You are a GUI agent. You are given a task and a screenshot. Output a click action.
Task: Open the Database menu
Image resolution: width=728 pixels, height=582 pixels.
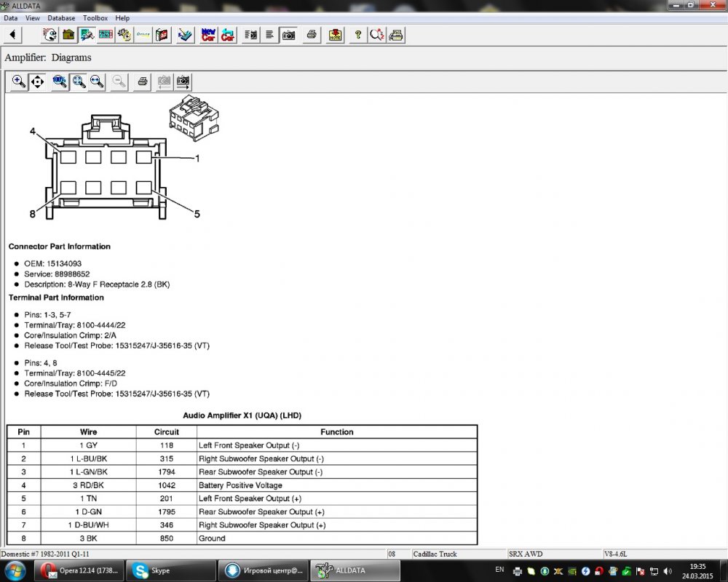pyautogui.click(x=61, y=17)
